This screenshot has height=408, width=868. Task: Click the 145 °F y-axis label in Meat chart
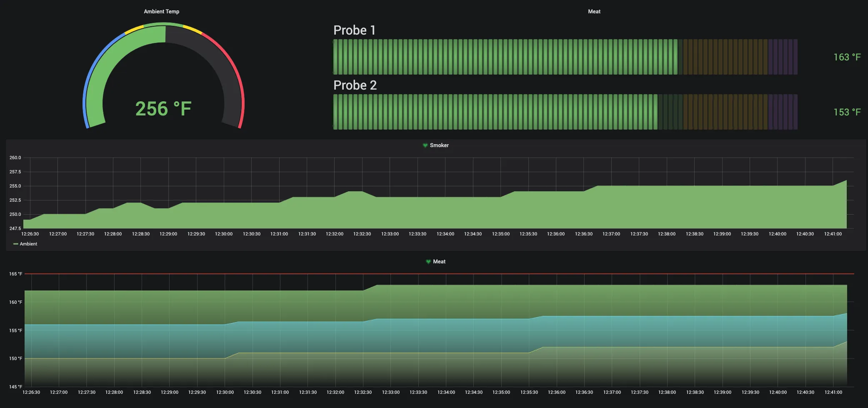16,387
